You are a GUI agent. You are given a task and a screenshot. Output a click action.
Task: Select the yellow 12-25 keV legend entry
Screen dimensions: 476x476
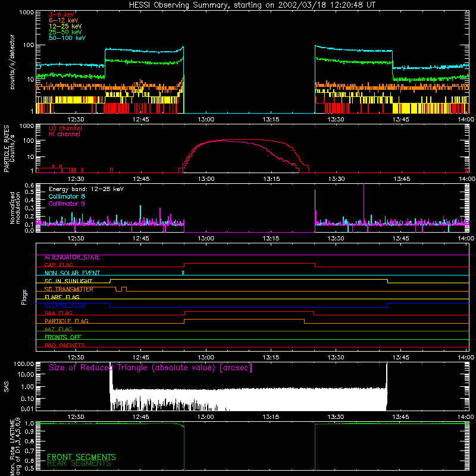point(65,26)
